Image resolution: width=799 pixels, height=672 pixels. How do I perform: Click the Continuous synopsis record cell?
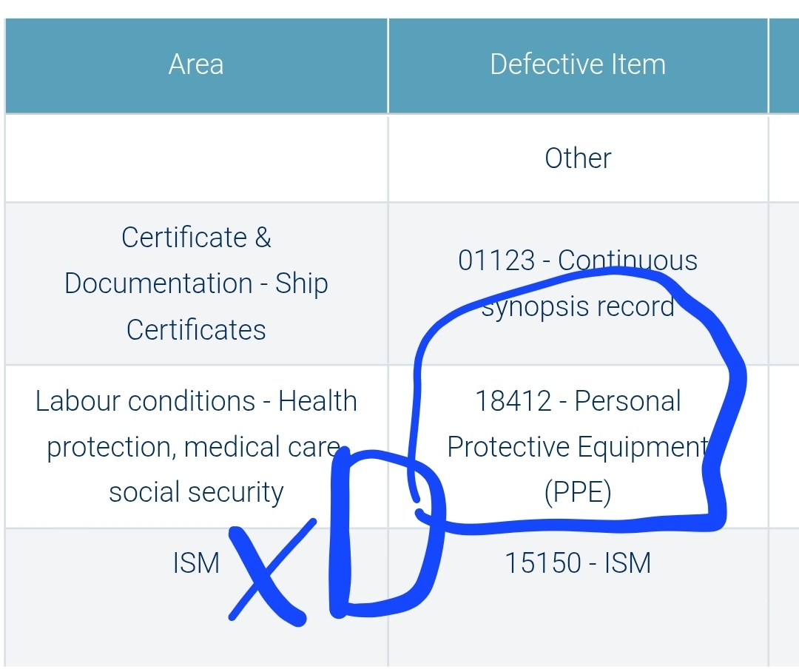click(x=578, y=283)
